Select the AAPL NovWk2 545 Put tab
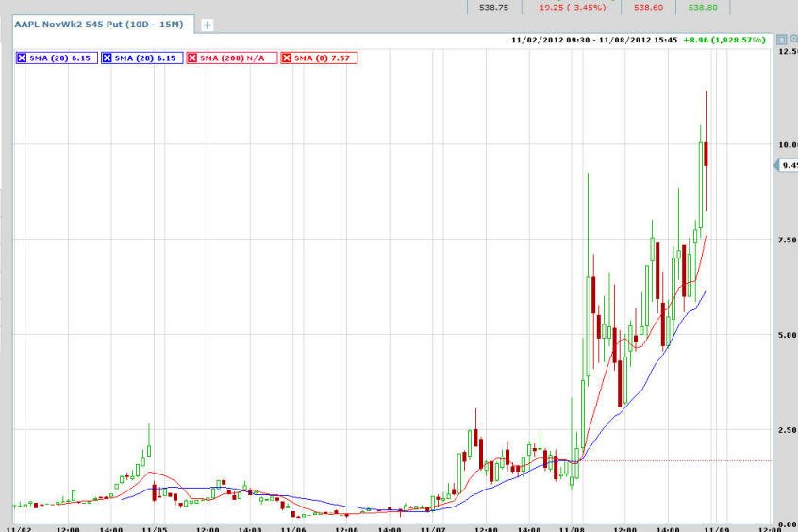This screenshot has width=798, height=532. [99, 24]
